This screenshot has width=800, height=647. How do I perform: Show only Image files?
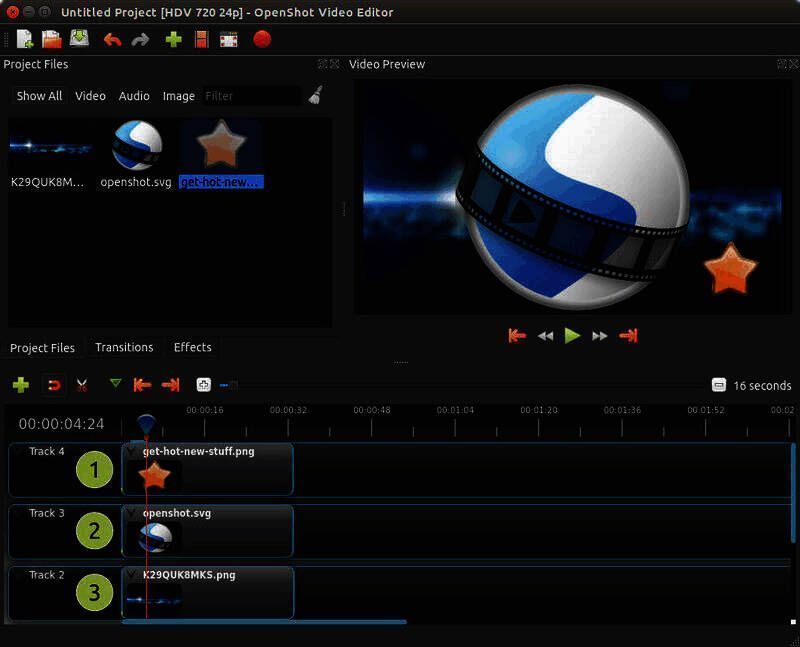tap(178, 96)
